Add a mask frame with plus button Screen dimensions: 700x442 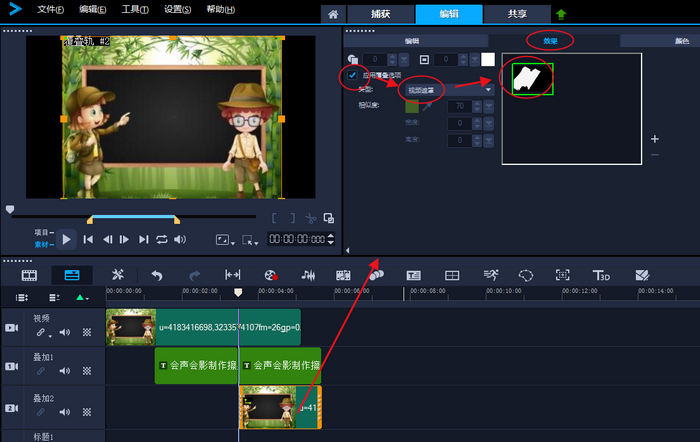point(654,139)
